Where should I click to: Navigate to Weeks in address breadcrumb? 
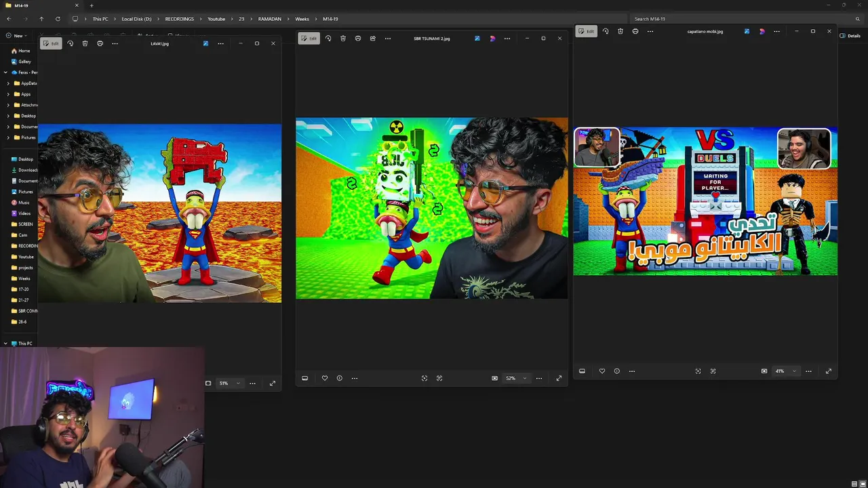click(302, 19)
